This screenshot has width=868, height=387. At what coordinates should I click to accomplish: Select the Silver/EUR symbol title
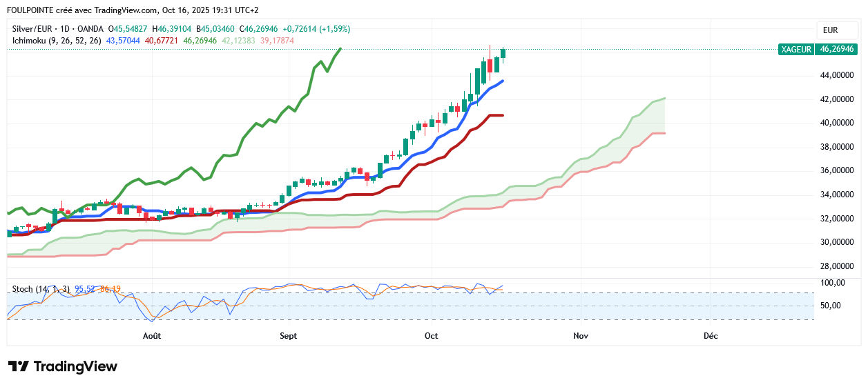click(32, 29)
